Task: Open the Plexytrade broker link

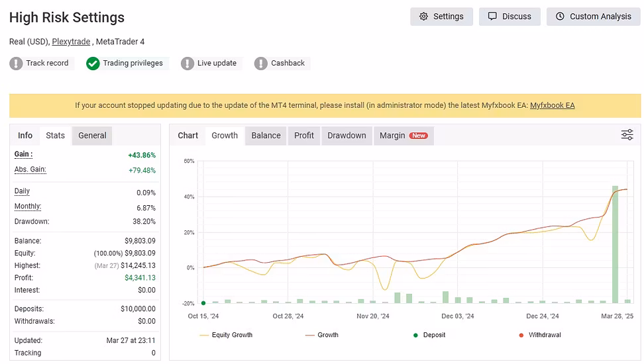Action: (x=71, y=42)
